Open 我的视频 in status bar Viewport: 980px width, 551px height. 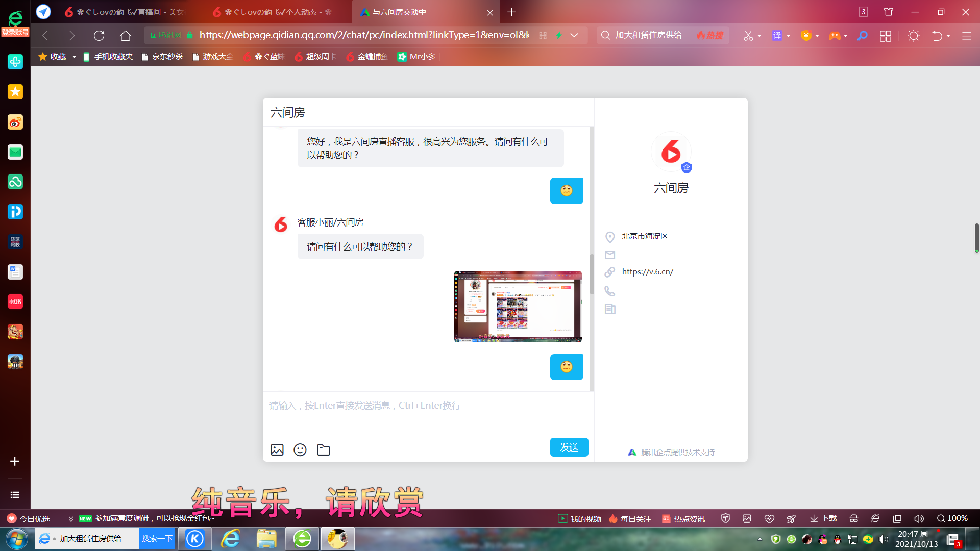(x=580, y=519)
